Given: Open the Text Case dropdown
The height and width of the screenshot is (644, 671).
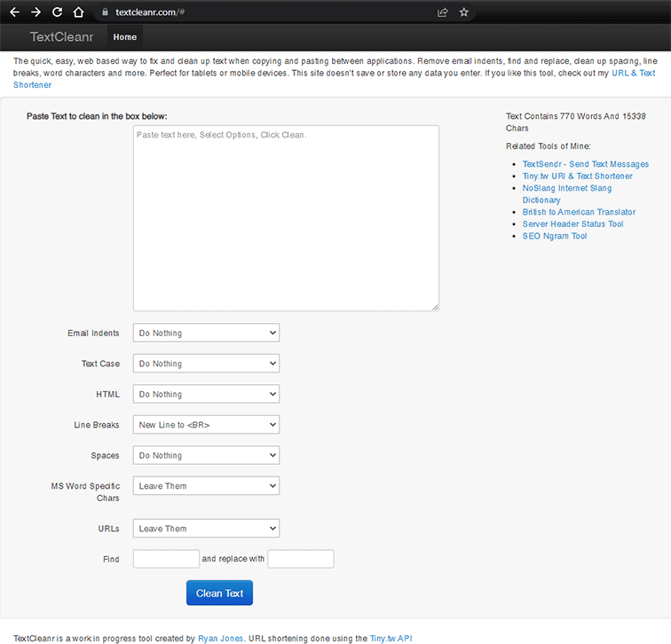Looking at the screenshot, I should (206, 364).
